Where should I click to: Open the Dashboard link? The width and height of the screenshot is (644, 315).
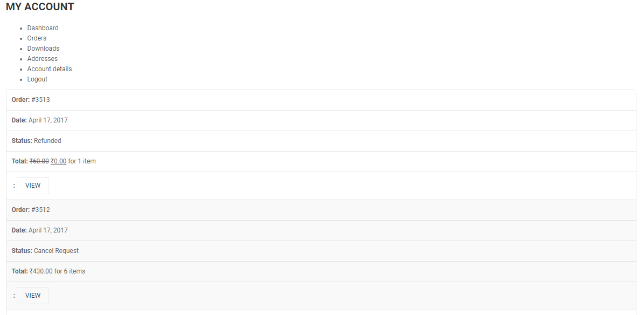43,28
